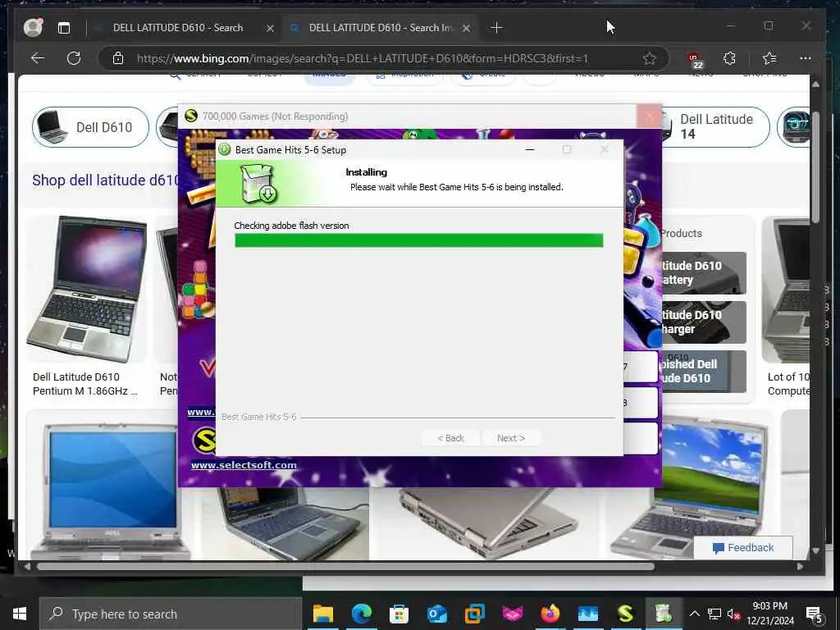Click the scroll down arrow of page
The width and height of the screenshot is (840, 630).
[815, 550]
